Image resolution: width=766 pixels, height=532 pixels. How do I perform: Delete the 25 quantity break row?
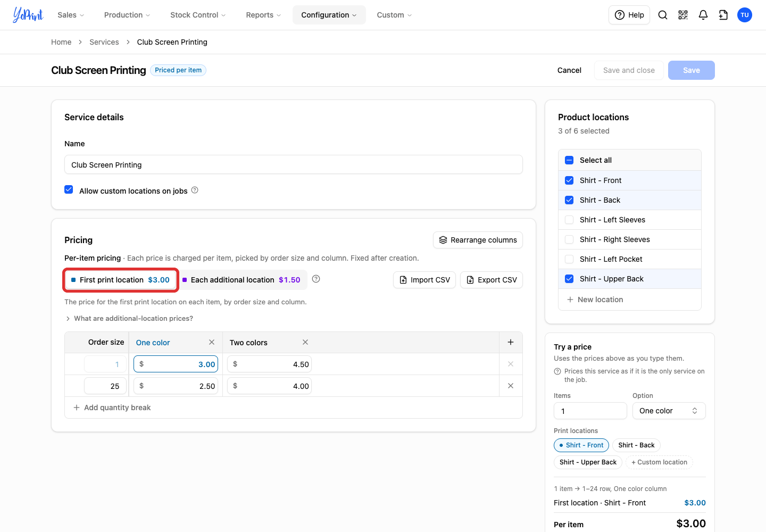pos(511,386)
